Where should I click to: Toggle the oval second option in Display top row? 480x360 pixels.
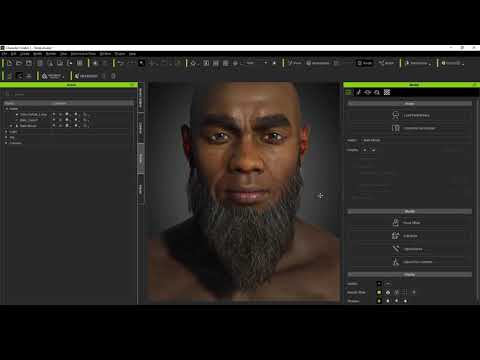click(388, 284)
